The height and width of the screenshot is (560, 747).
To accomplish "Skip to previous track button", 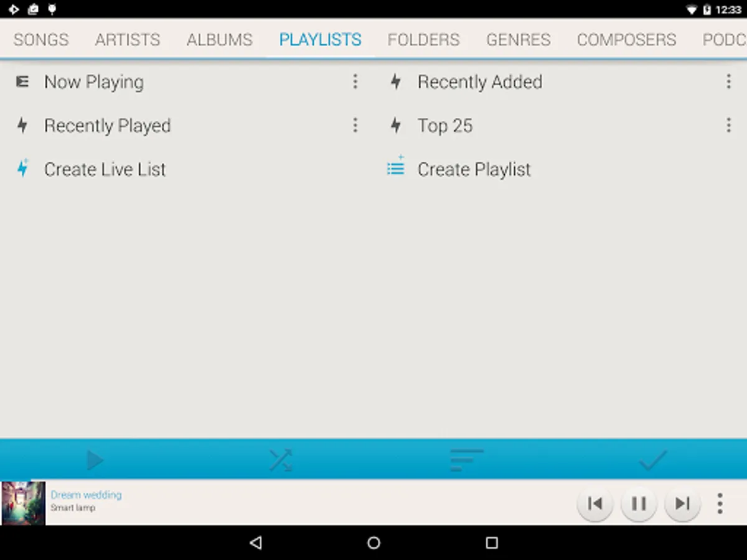I will click(x=595, y=503).
